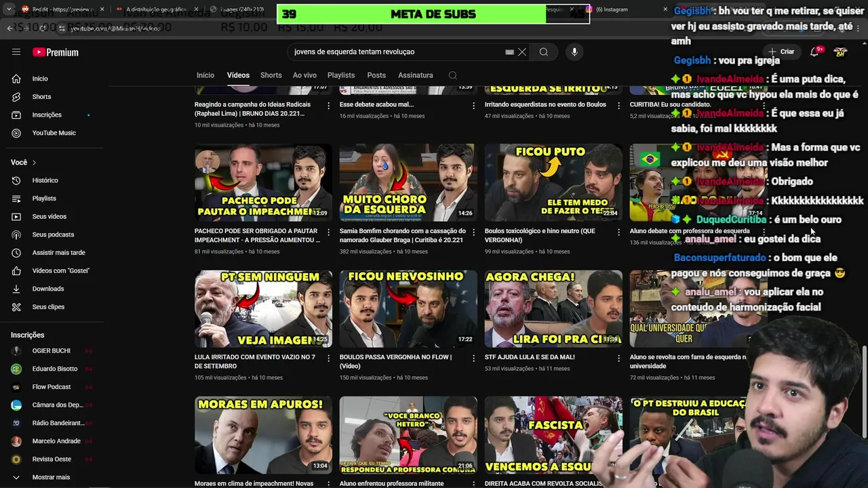Play the 'PT SEM NINGUEM' thumbnail
The height and width of the screenshot is (488, 868).
(263, 309)
